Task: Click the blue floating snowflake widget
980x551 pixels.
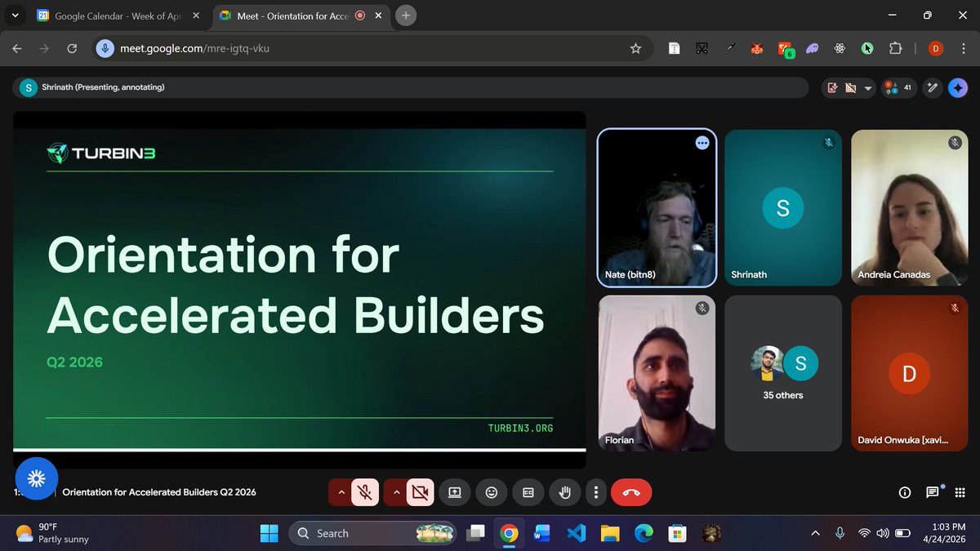Action: point(37,478)
